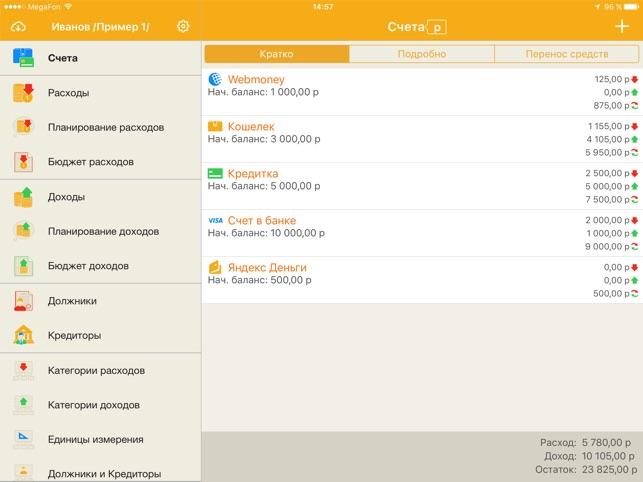Click the Яндекс Деньги wallet icon
Screen dimensions: 643x482
click(x=215, y=267)
